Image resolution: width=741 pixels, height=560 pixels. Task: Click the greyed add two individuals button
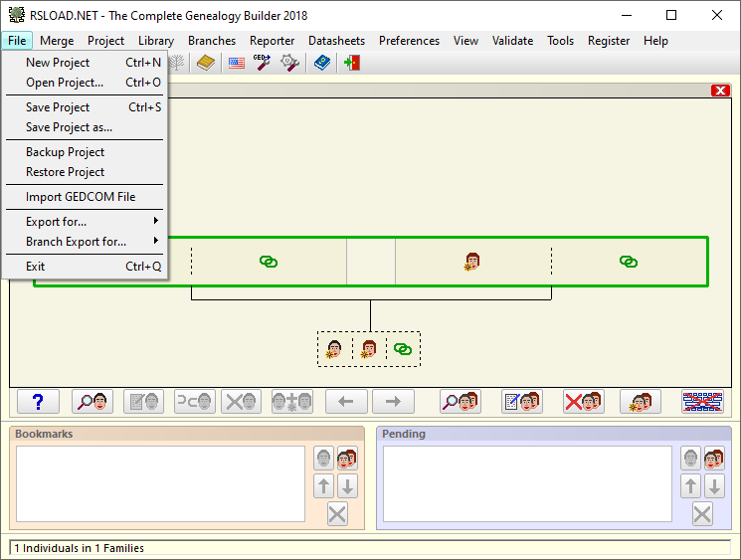click(292, 402)
